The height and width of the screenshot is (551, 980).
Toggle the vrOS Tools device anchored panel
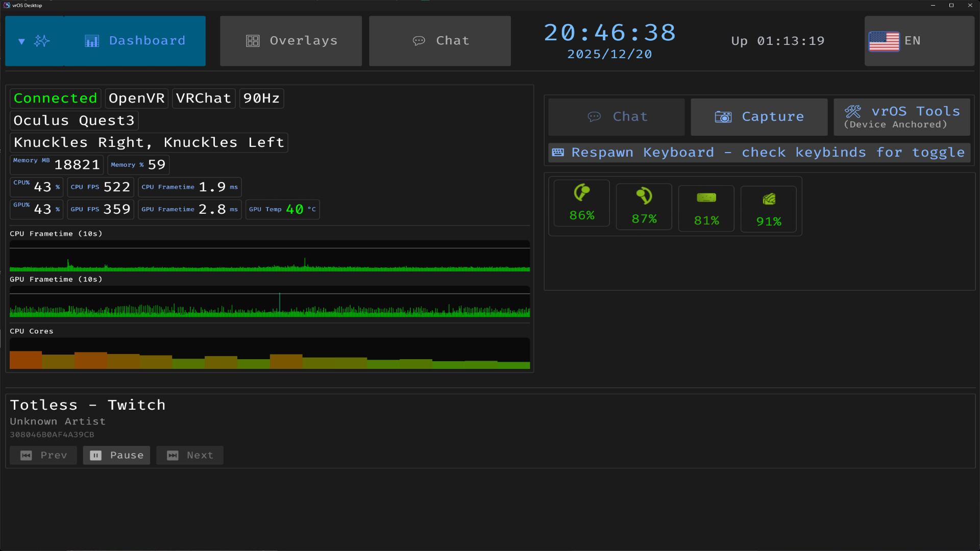click(x=901, y=117)
